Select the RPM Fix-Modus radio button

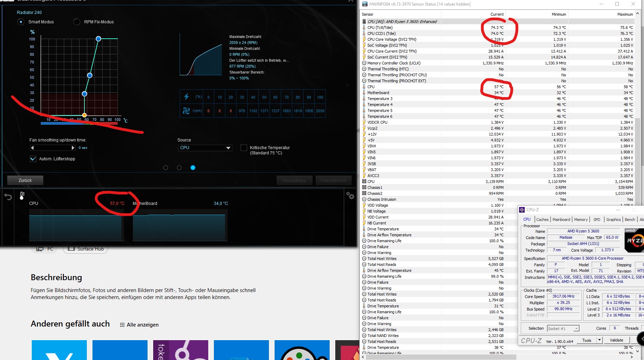[77, 22]
